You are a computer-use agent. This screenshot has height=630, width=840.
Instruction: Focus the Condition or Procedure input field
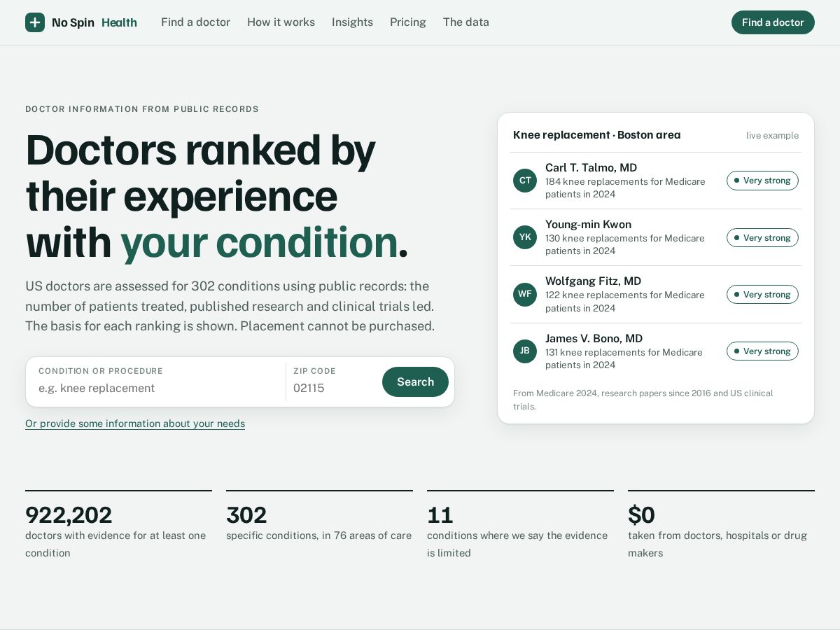pyautogui.click(x=158, y=388)
